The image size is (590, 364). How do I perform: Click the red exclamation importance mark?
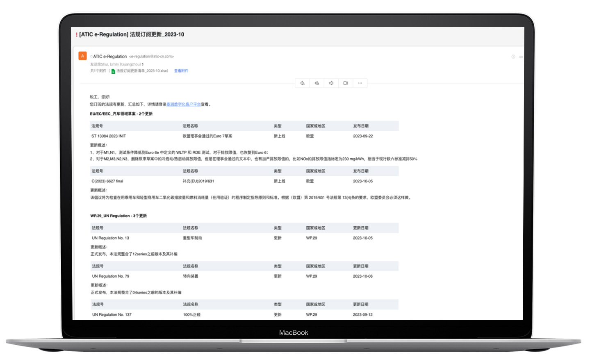[x=77, y=35]
